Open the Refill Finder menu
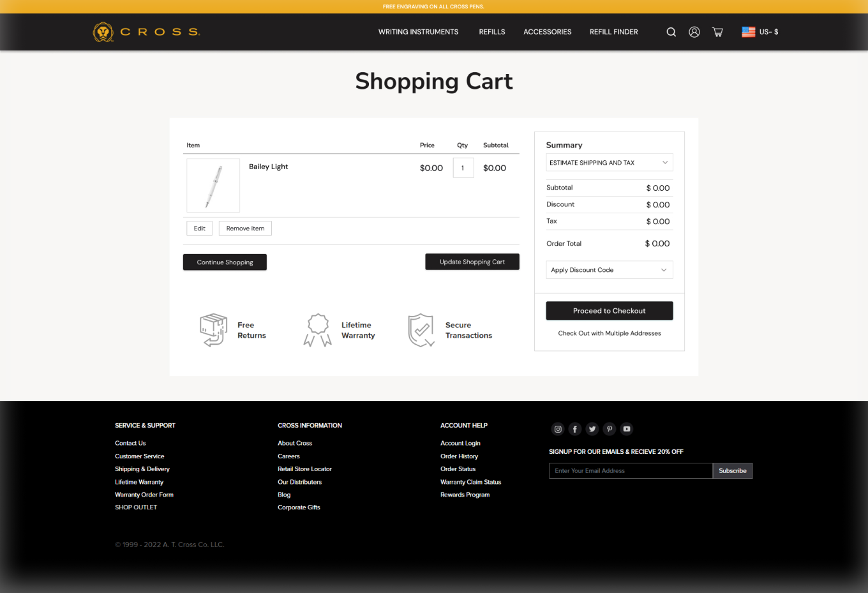This screenshot has width=868, height=593. point(614,32)
